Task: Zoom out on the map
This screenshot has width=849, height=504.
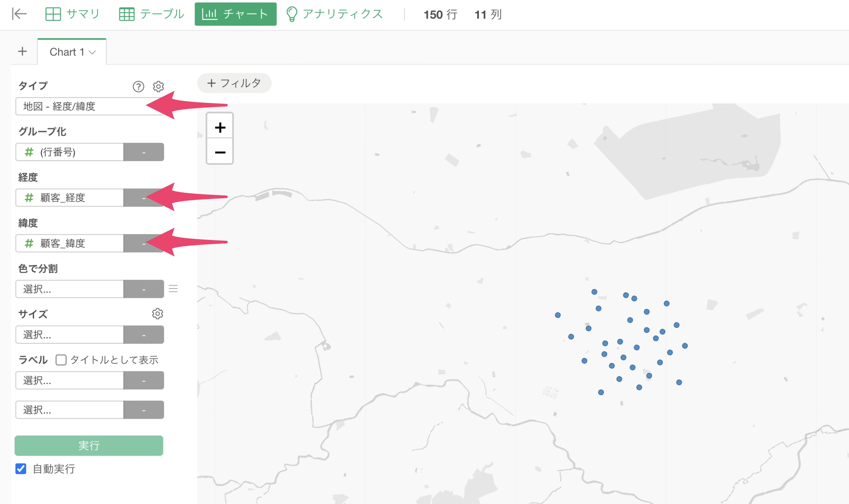Action: click(220, 152)
